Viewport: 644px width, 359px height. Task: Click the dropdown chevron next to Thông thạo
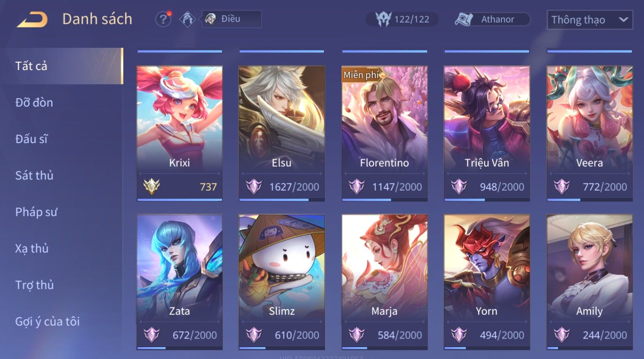pos(623,20)
